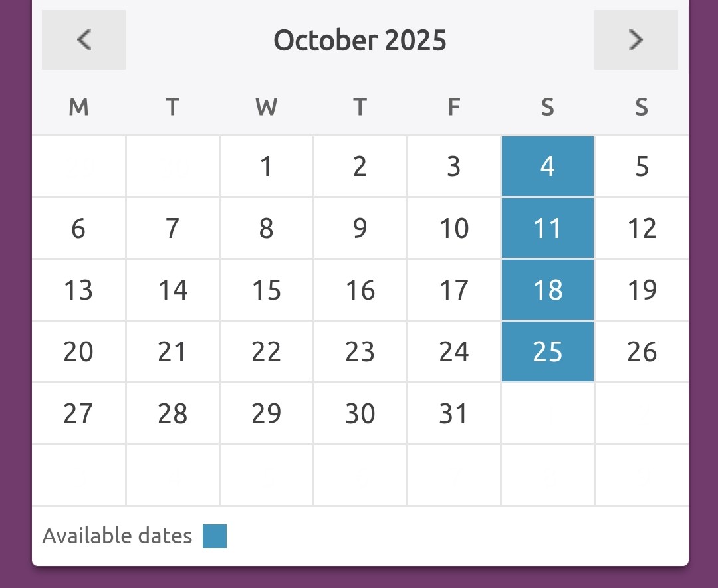This screenshot has width=718, height=588.
Task: Click Sunday October 5
Action: coord(642,166)
